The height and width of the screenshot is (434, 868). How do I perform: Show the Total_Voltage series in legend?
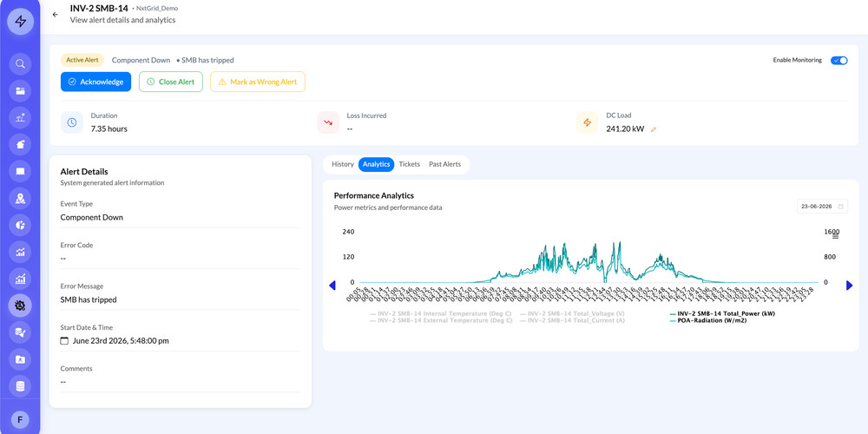click(572, 313)
